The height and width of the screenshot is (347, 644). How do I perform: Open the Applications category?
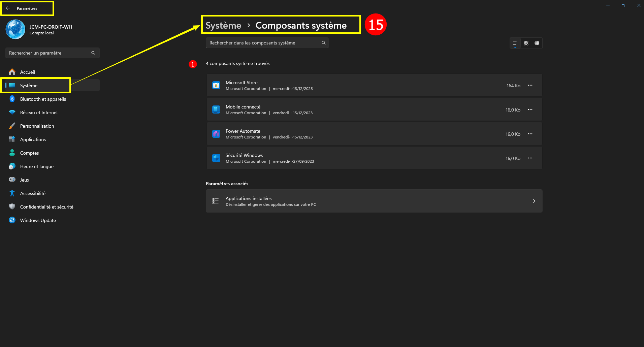coord(53,139)
